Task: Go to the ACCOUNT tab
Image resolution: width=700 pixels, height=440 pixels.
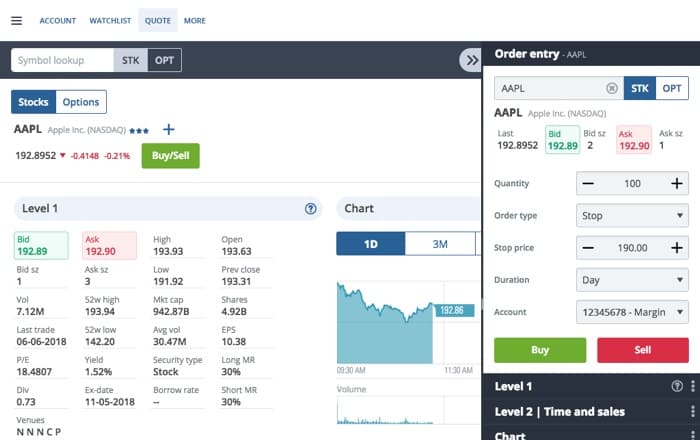Action: point(58,21)
